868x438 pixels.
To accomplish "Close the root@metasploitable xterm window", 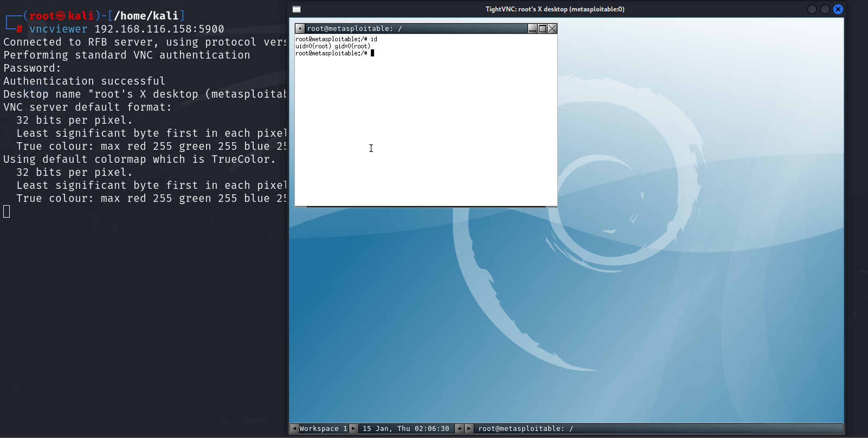I will coord(552,29).
